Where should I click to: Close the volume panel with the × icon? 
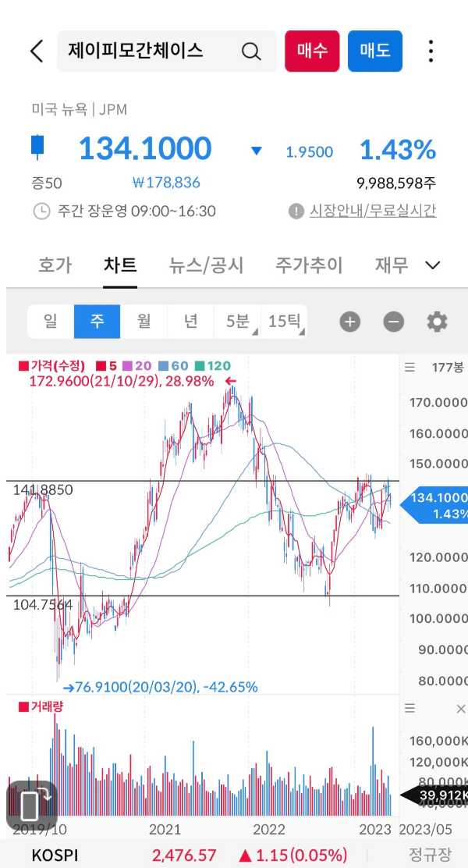pyautogui.click(x=460, y=708)
